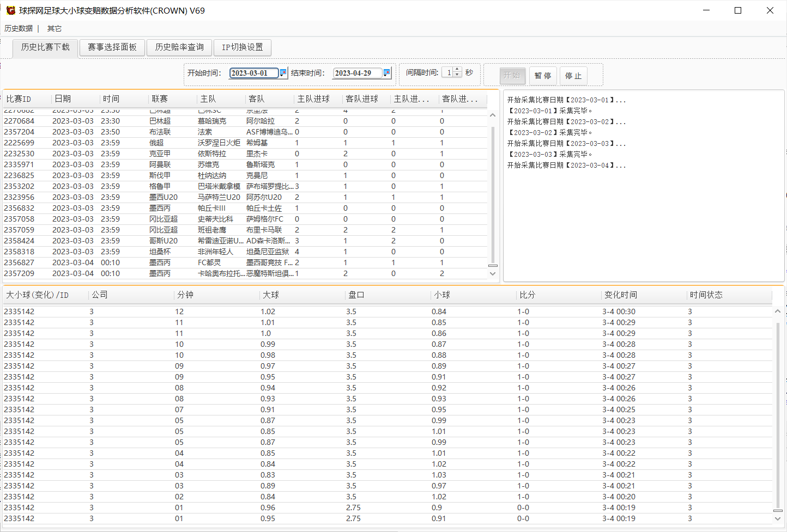
Task: Select match row ID 2357204
Action: point(244,132)
